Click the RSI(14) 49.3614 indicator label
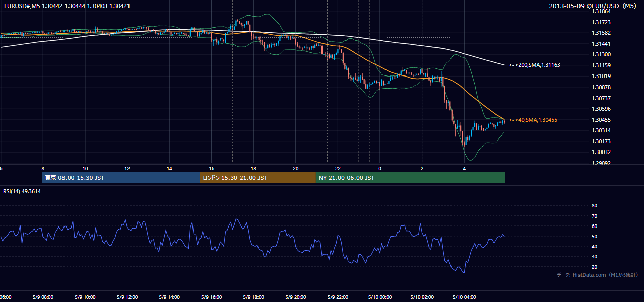 pos(22,192)
